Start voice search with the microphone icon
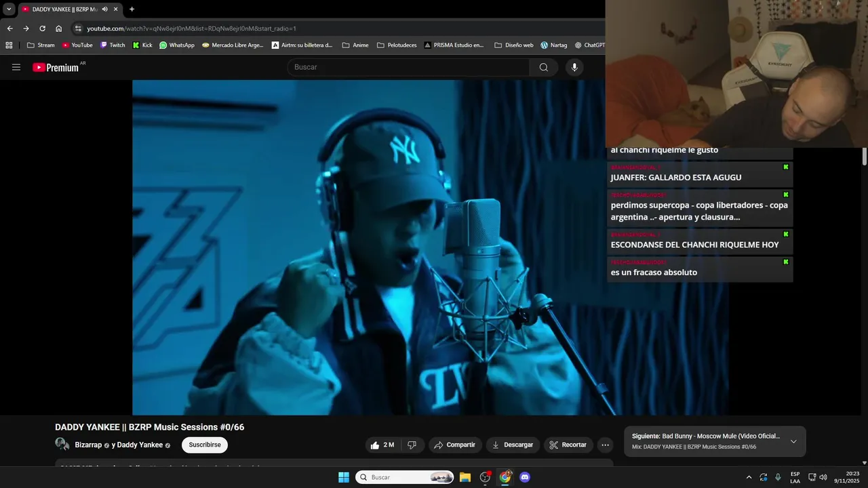The width and height of the screenshot is (868, 488). point(574,67)
